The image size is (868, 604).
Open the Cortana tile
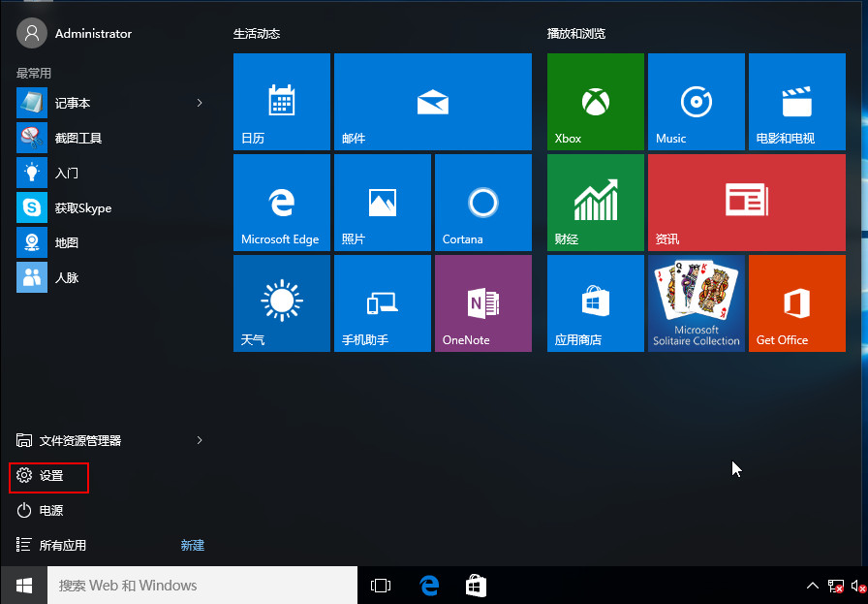click(x=482, y=203)
